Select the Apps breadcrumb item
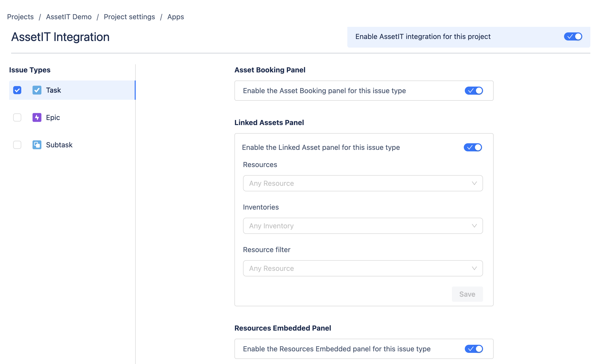The width and height of the screenshot is (601, 364). pyautogui.click(x=176, y=17)
